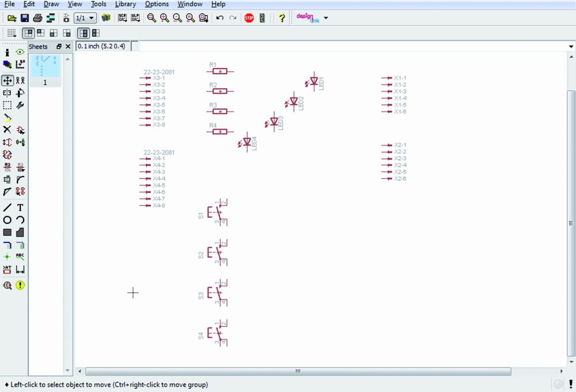Click the Delete (X) tool
This screenshot has width=576, height=392.
pyautogui.click(x=7, y=130)
